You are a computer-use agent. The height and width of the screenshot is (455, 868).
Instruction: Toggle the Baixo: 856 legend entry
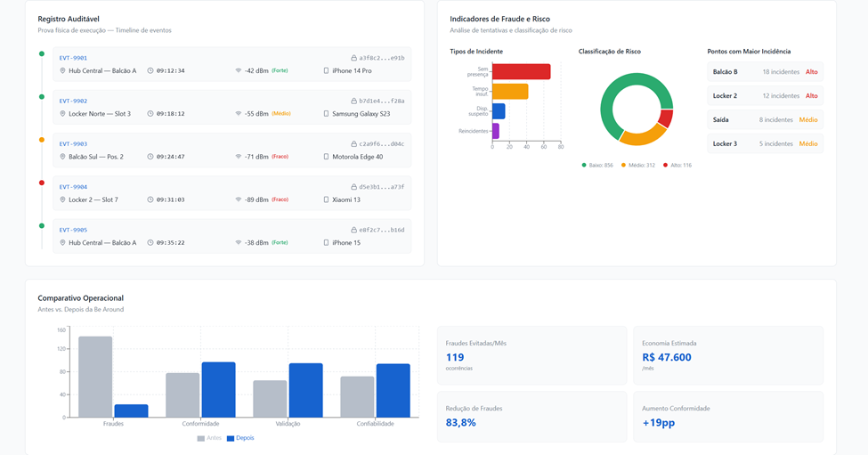[597, 165]
